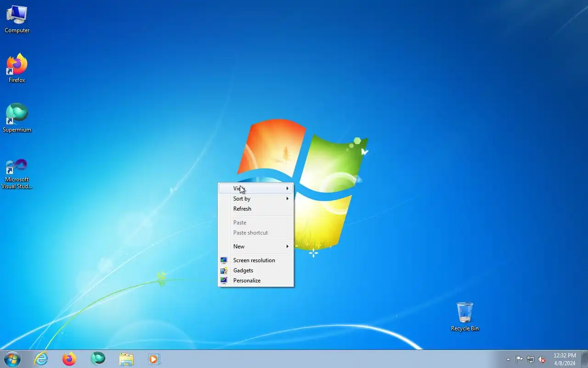The width and height of the screenshot is (588, 368).
Task: Open the clock showing 12:32 PM
Action: tap(565, 359)
